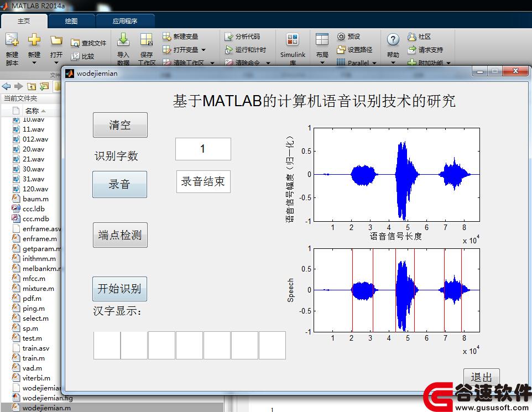Click Clear Commands (清除命令) in the ribbon
The image size is (532, 412).
(x=243, y=63)
